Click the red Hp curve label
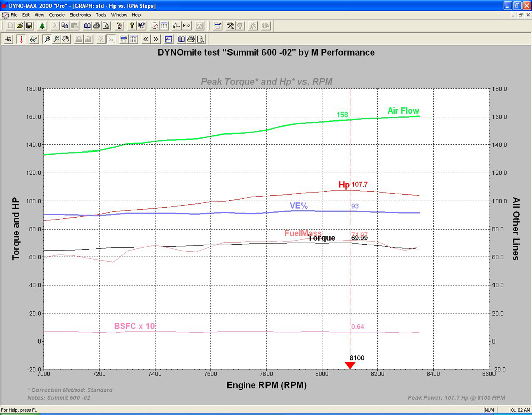532x415 pixels. point(344,185)
